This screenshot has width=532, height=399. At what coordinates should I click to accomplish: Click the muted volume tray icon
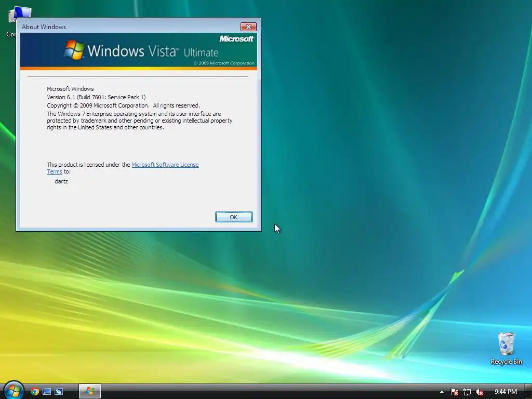[x=480, y=392]
